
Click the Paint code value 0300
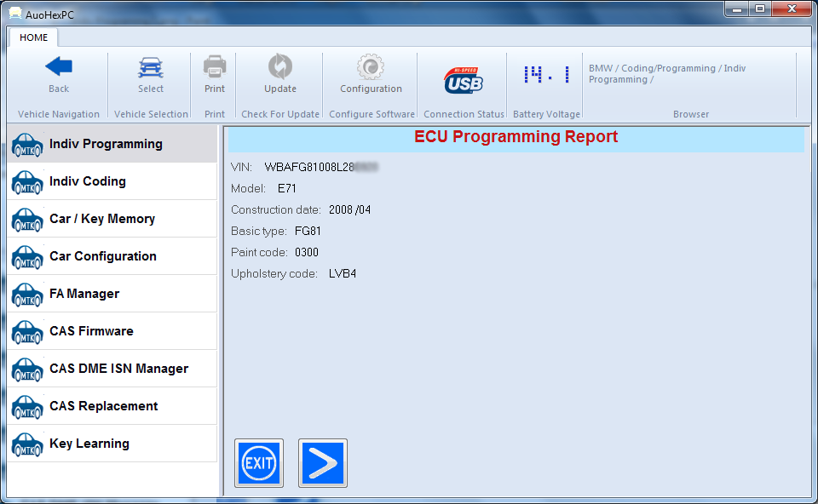click(x=307, y=253)
